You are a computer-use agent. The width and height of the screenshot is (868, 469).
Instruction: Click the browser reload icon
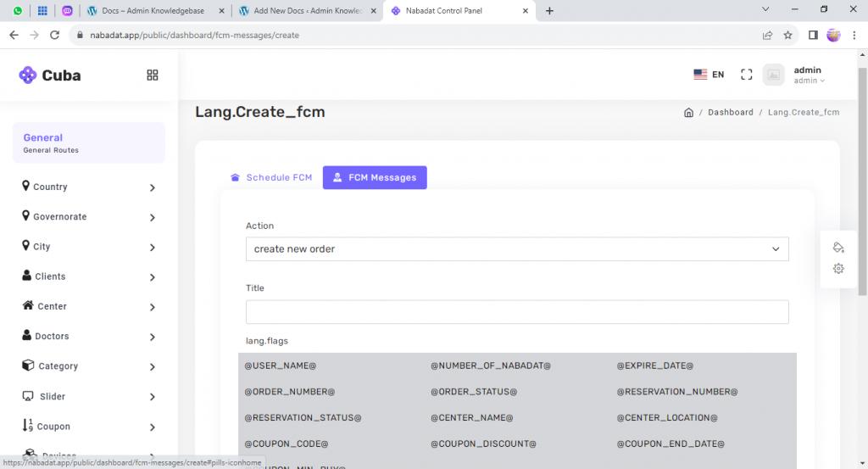[55, 36]
